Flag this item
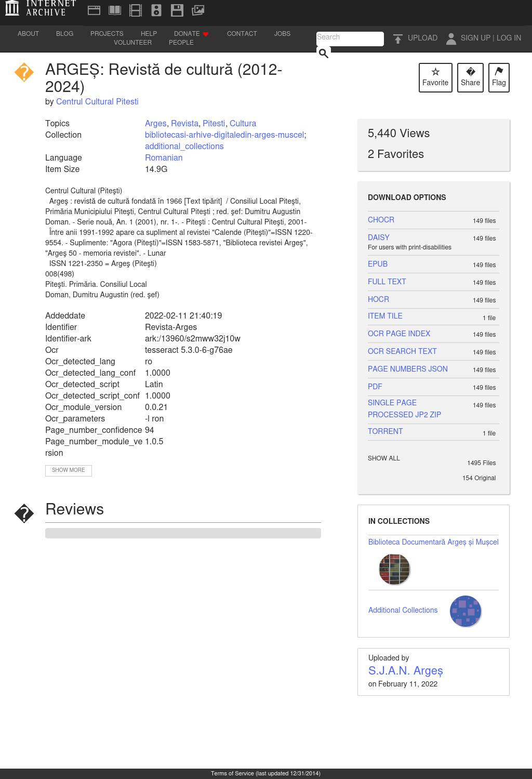This screenshot has height=779, width=532. click(499, 77)
